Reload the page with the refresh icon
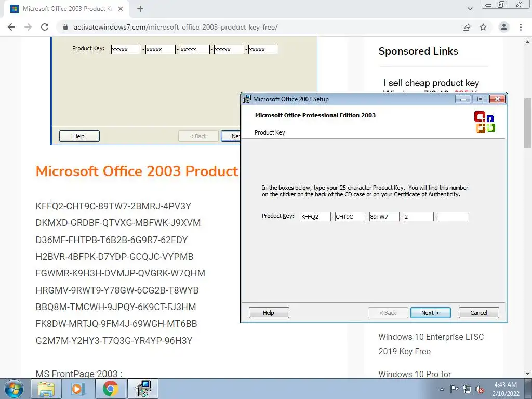This screenshot has height=399, width=532. (x=45, y=27)
